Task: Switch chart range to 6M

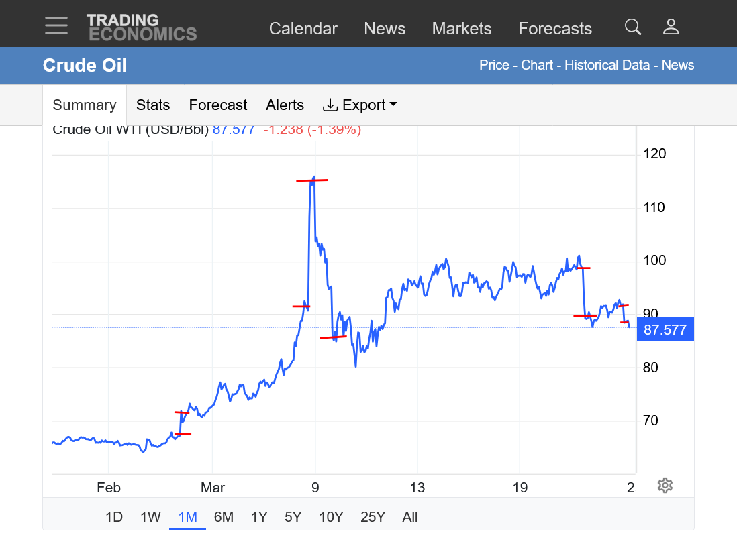Action: click(x=224, y=516)
